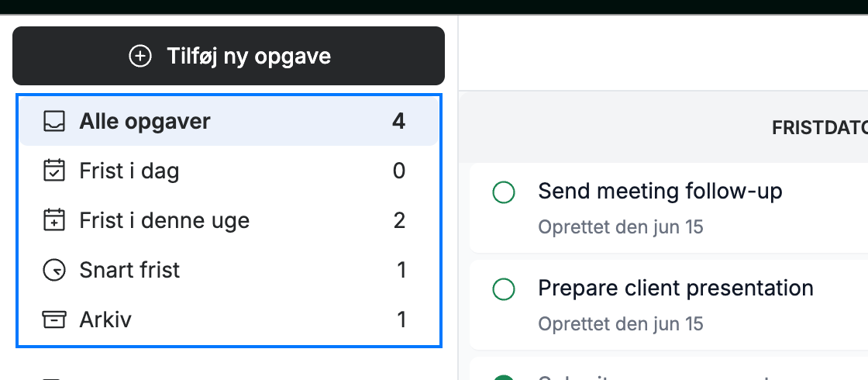Click the archive box icon beside Arkiv

click(x=54, y=320)
